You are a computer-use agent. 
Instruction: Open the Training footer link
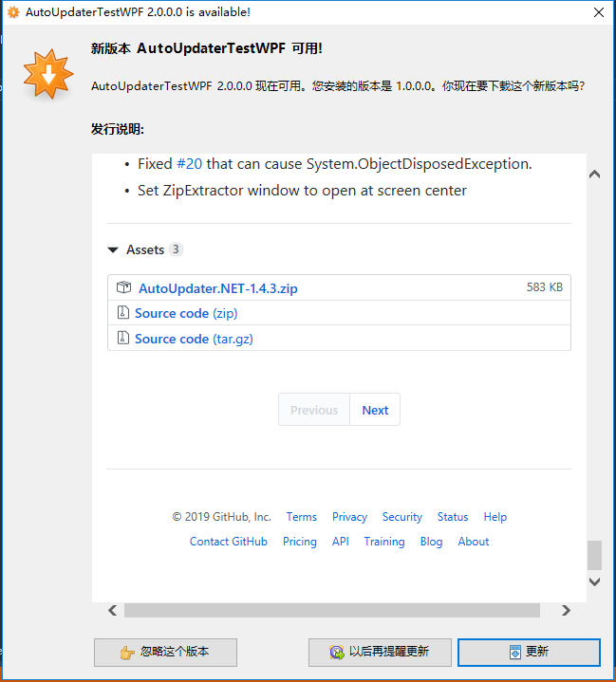point(384,542)
